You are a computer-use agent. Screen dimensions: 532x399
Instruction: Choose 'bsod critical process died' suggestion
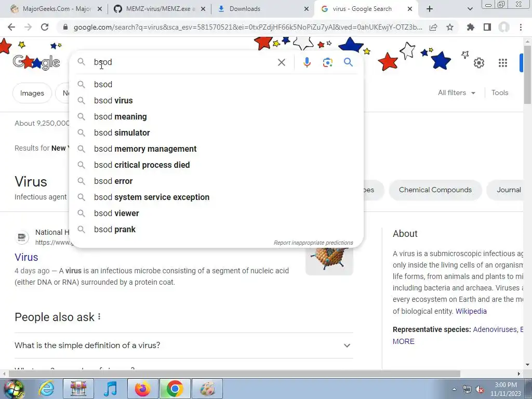click(216, 165)
